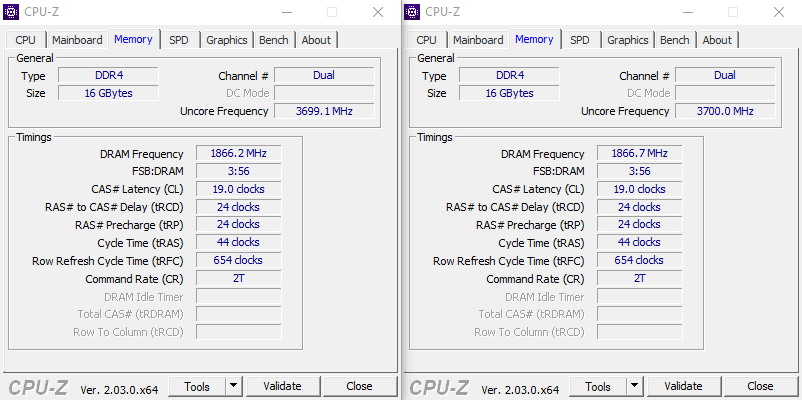Open the Graphics tab in right CPU-Z window

pyautogui.click(x=628, y=40)
